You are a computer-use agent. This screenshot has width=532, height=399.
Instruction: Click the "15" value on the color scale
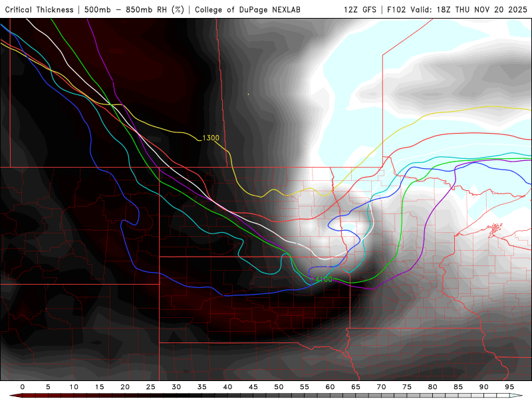point(99,387)
